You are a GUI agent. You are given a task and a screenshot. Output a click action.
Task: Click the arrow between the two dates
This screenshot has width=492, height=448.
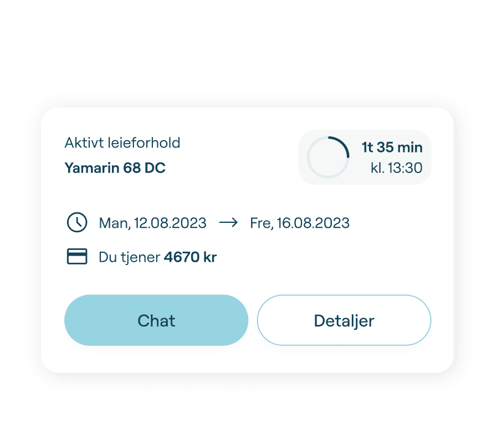coord(228,222)
